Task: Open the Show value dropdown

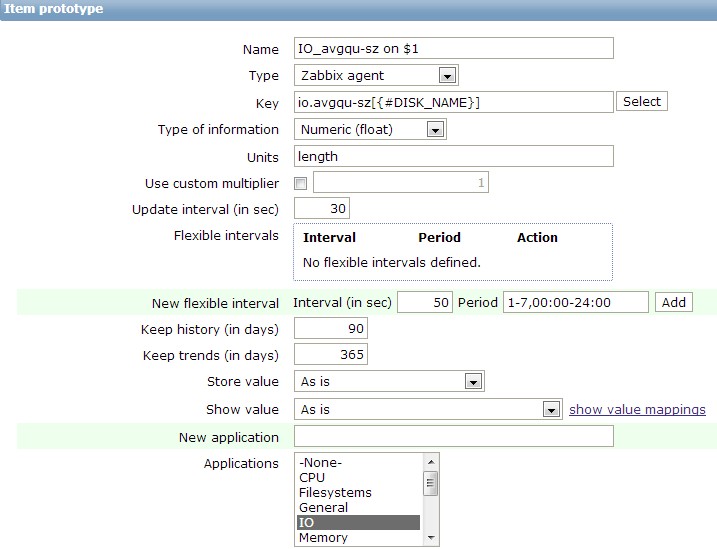Action: 428,409
